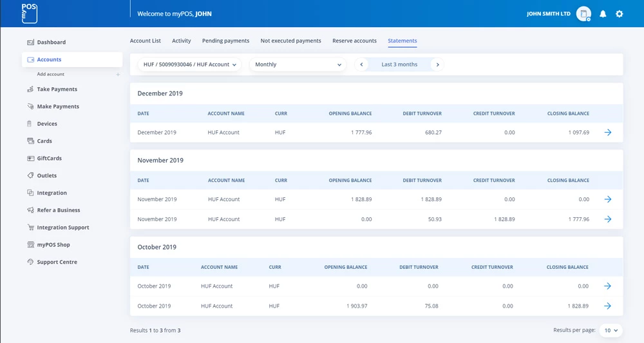The height and width of the screenshot is (343, 644).
Task: Open Cards section in sidebar
Action: click(x=44, y=141)
